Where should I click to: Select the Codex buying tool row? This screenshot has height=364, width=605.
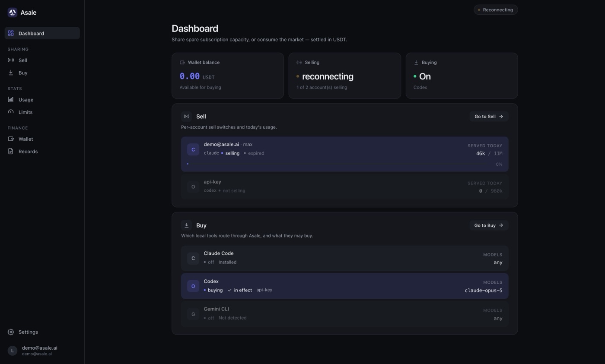(x=344, y=286)
